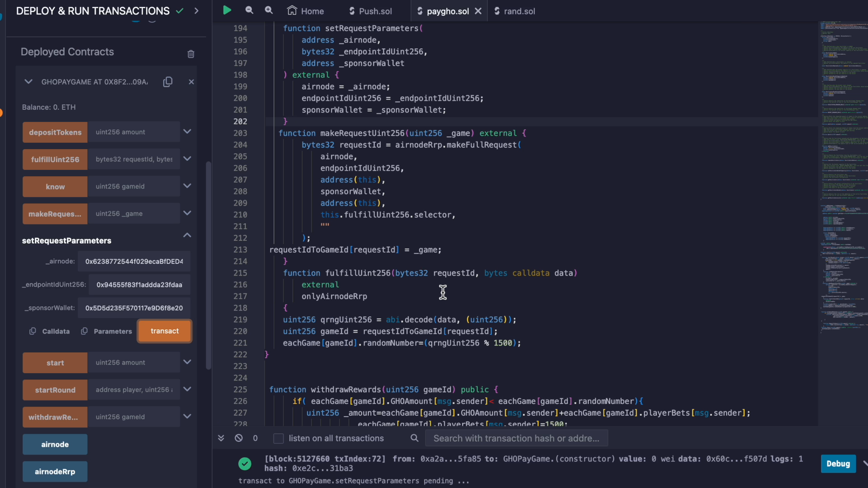Viewport: 868px width, 488px height.
Task: Focus the transaction hash search field
Action: pos(516,438)
